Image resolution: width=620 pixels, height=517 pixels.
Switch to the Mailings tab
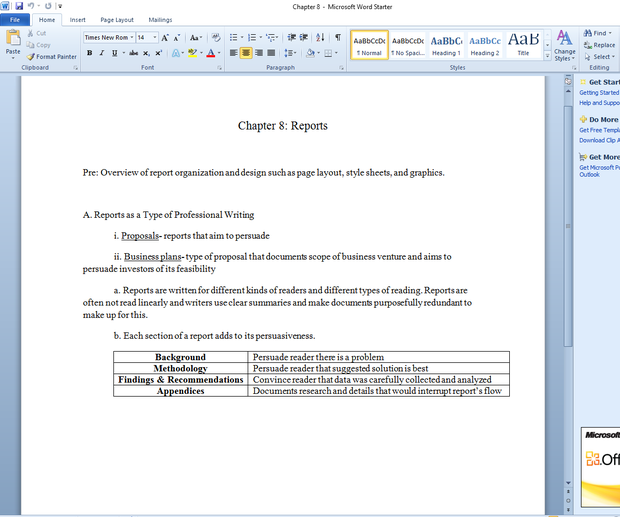160,20
